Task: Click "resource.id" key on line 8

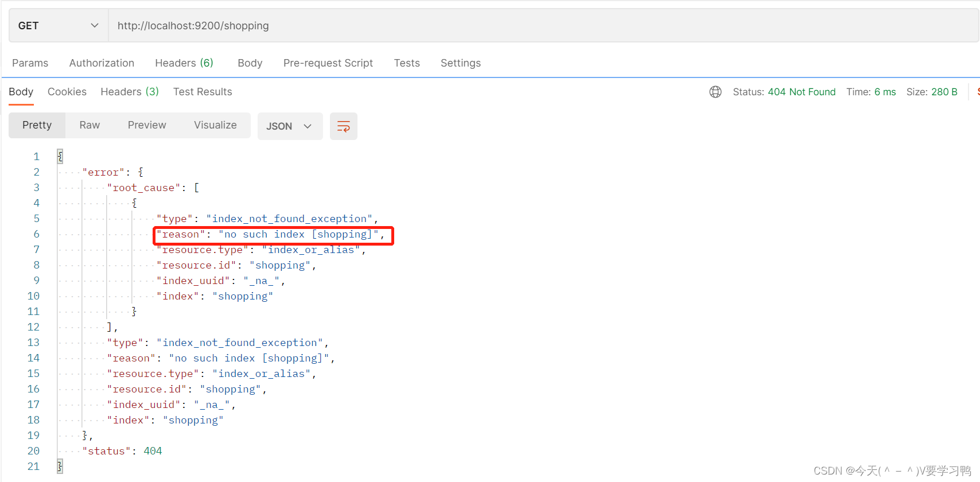Action: [x=196, y=265]
